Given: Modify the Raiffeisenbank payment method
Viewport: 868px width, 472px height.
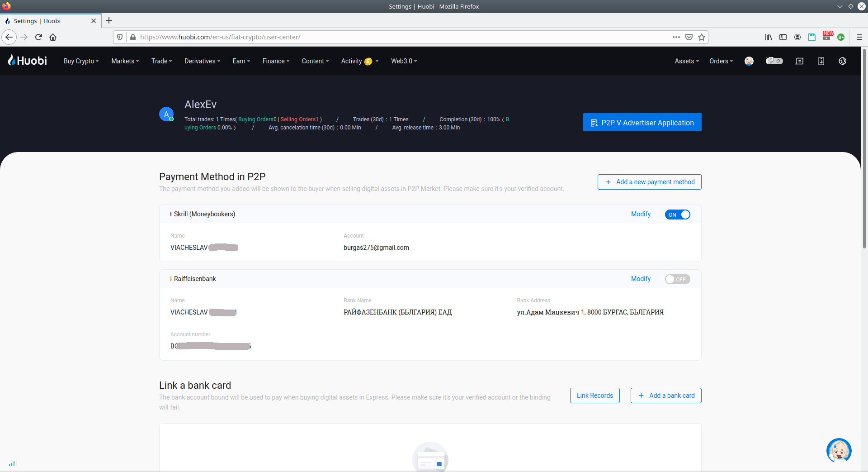Looking at the screenshot, I should 641,279.
